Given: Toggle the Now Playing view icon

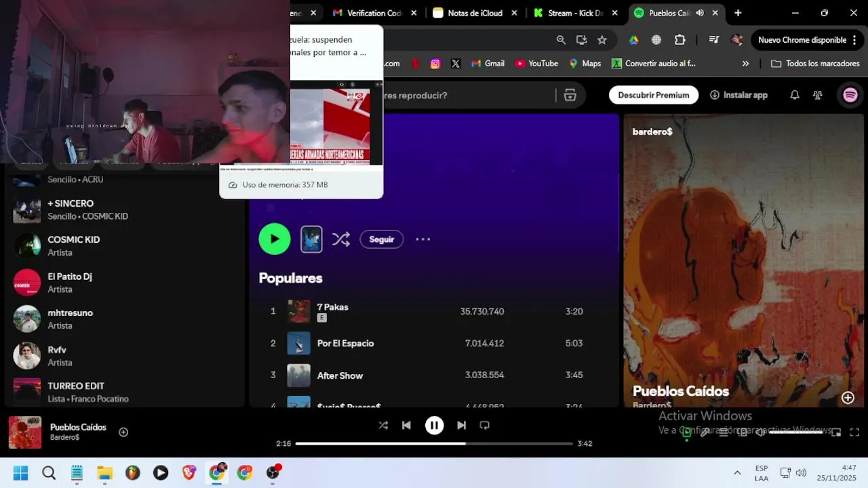Looking at the screenshot, I should click(x=686, y=432).
